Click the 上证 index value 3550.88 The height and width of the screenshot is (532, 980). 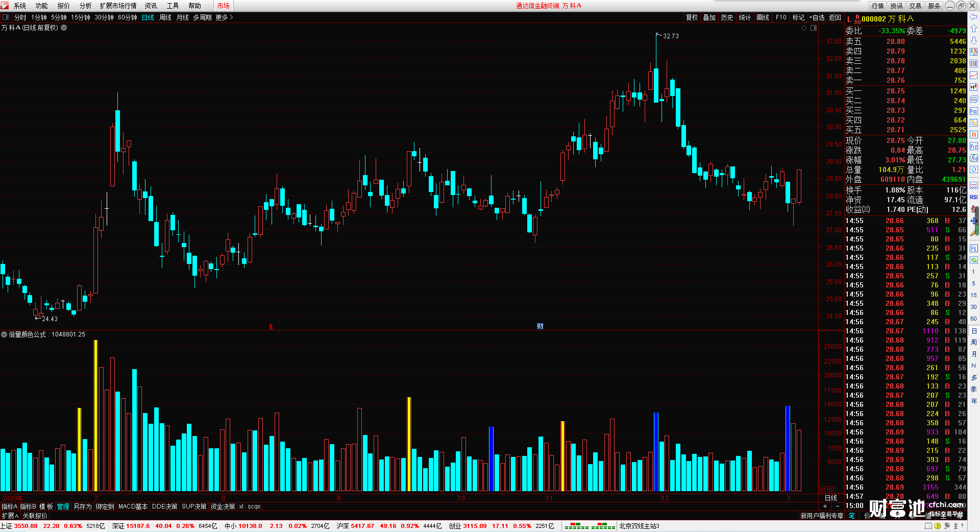[26, 526]
